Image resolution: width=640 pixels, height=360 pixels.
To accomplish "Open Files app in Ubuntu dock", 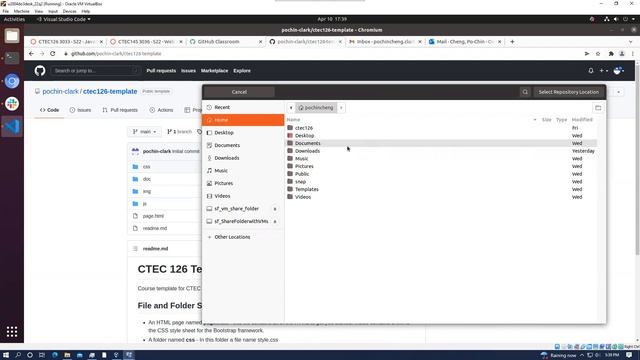I will pos(12,36).
